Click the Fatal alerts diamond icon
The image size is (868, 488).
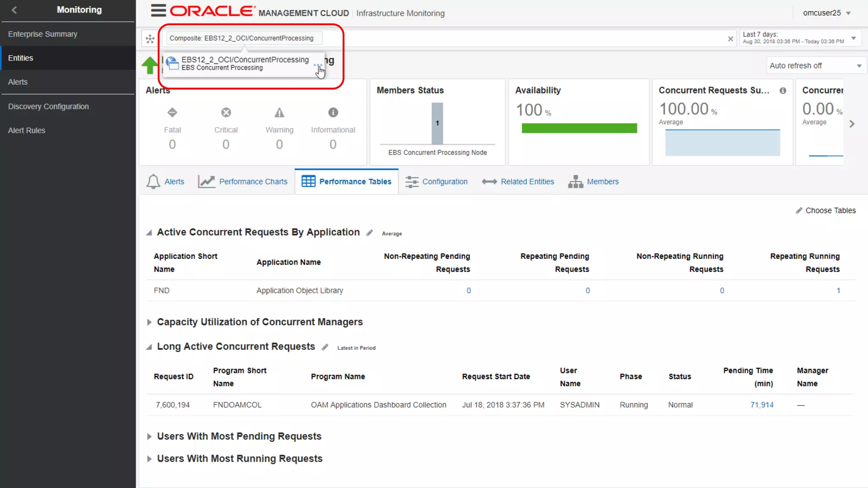pyautogui.click(x=172, y=112)
